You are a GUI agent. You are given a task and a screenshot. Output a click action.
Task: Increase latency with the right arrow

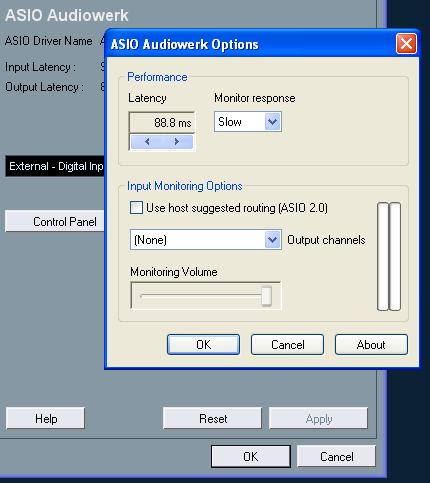[177, 142]
